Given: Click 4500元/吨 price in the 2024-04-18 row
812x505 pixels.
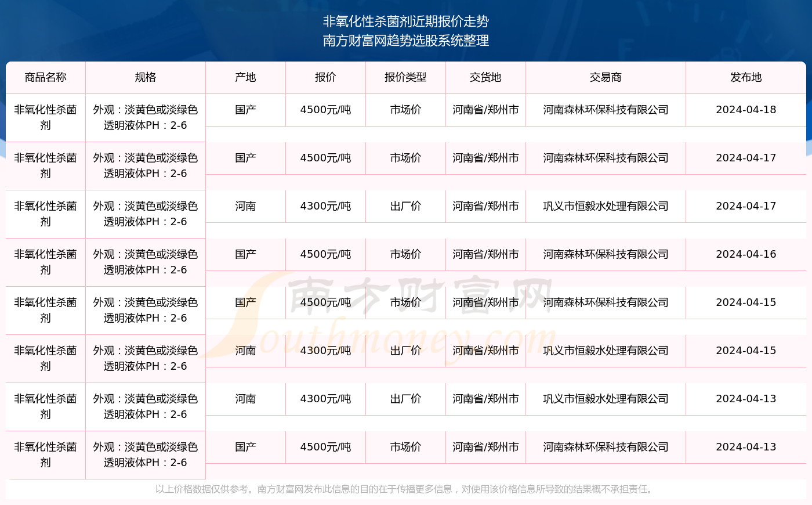Looking at the screenshot, I should (x=325, y=110).
